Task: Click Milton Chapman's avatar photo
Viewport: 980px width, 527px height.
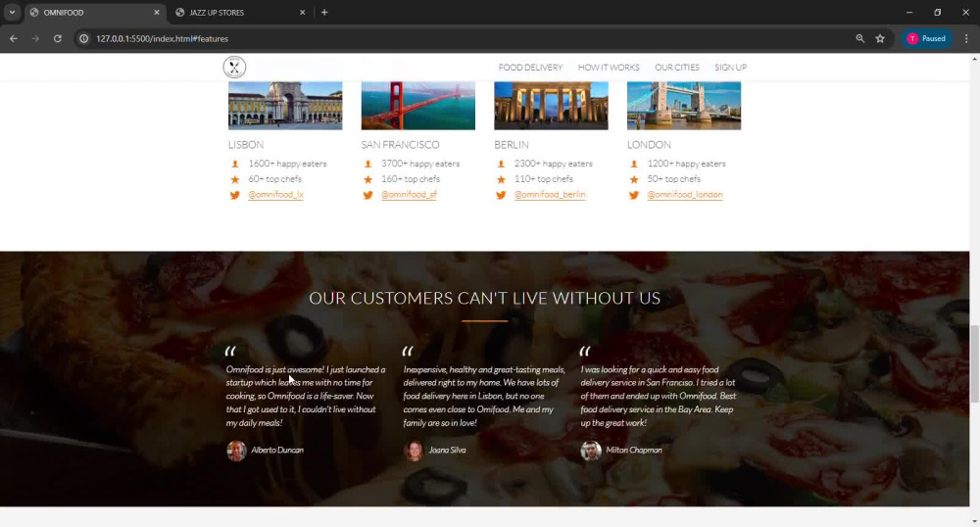Action: tap(591, 451)
